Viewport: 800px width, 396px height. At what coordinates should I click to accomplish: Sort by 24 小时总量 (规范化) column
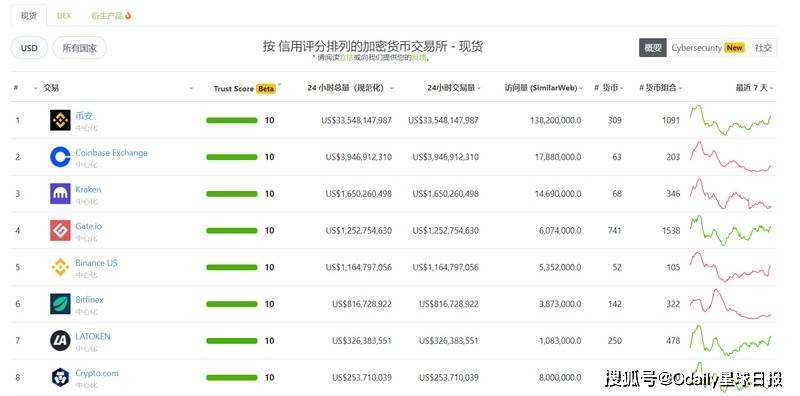click(350, 88)
